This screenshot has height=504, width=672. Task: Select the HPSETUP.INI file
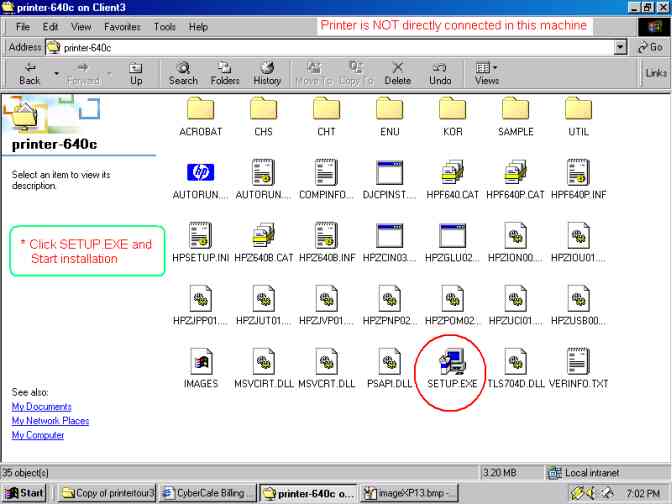[200, 236]
